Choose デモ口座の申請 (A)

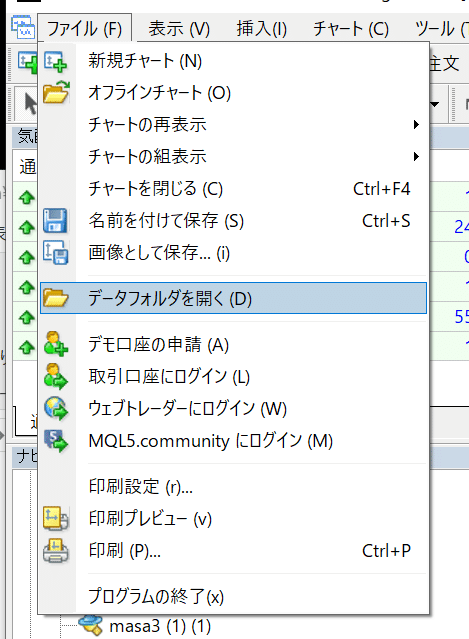click(x=233, y=344)
